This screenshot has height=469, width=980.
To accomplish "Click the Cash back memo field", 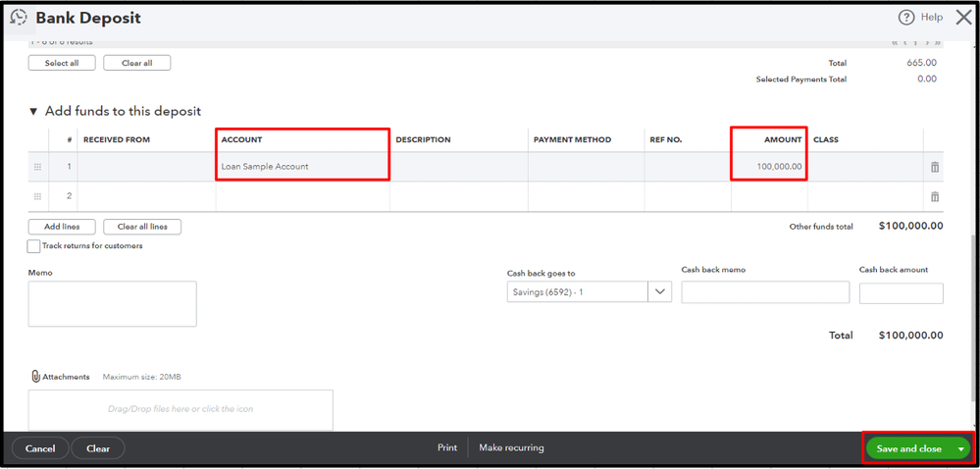I will point(765,292).
